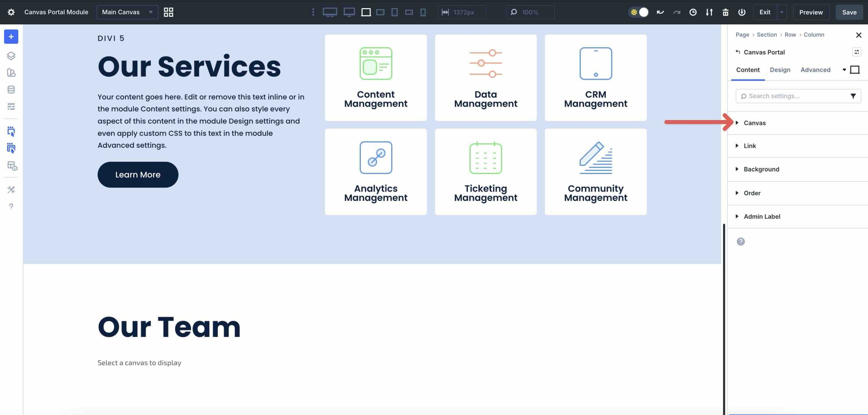Expand the Background settings section
This screenshot has width=868, height=415.
coord(761,169)
